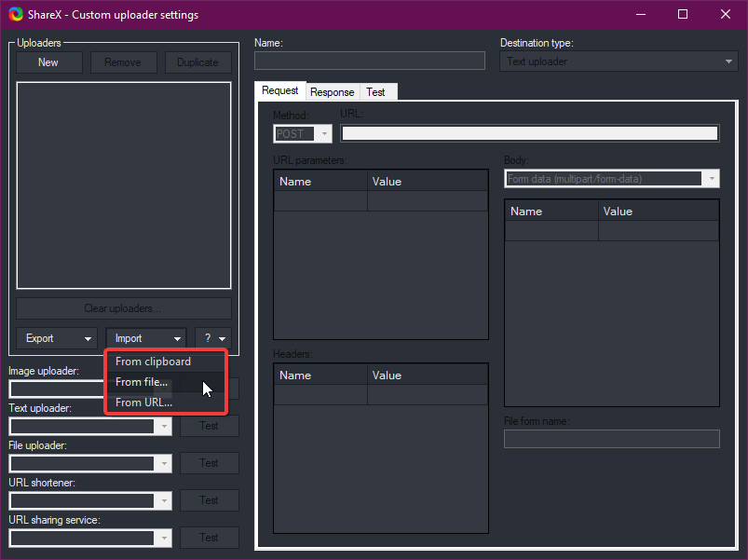Click the URL parameters Name column header
The height and width of the screenshot is (560, 748).
(x=320, y=182)
